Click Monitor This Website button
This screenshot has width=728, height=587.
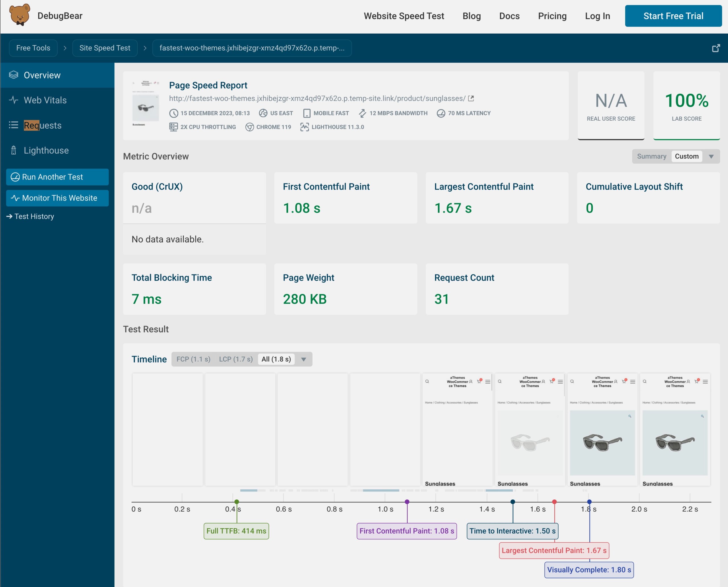click(x=57, y=198)
